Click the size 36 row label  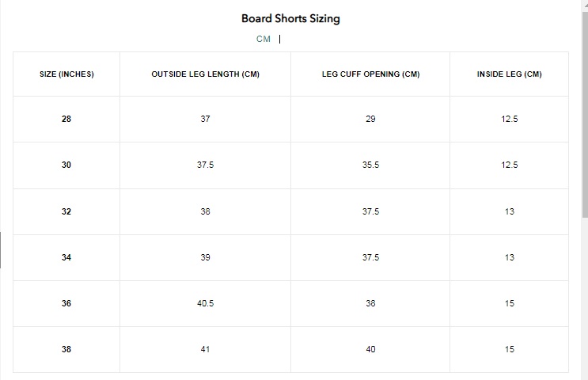click(66, 303)
